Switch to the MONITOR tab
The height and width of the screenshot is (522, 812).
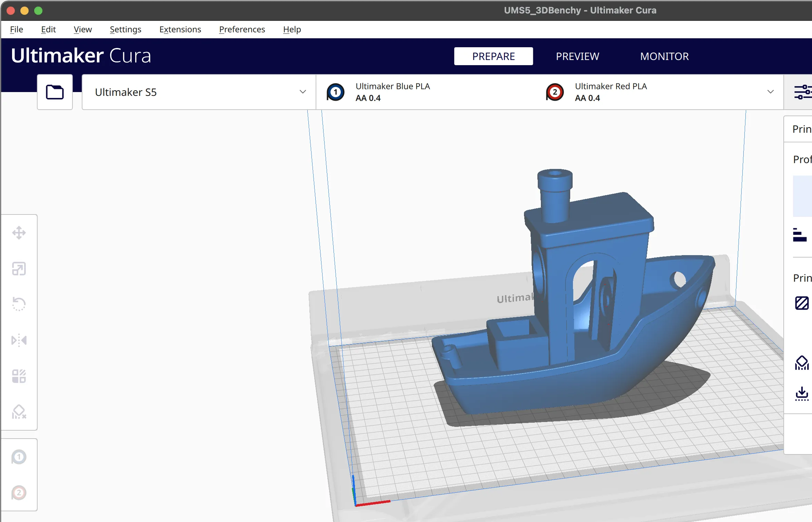(x=664, y=56)
